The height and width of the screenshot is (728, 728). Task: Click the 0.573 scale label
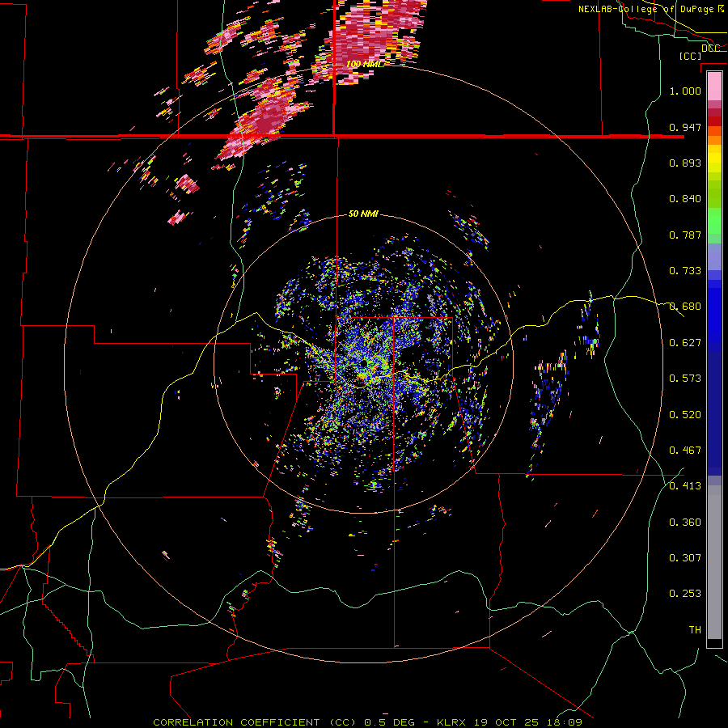685,379
